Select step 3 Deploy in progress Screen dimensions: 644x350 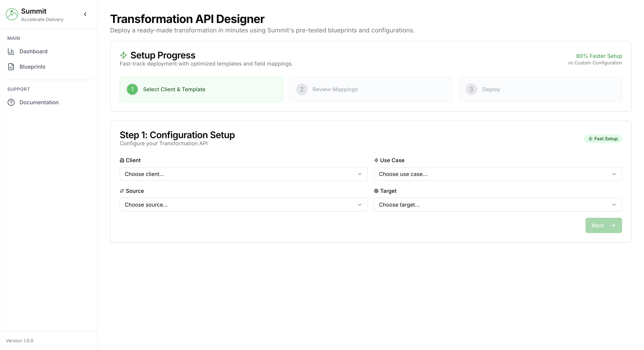coord(540,90)
